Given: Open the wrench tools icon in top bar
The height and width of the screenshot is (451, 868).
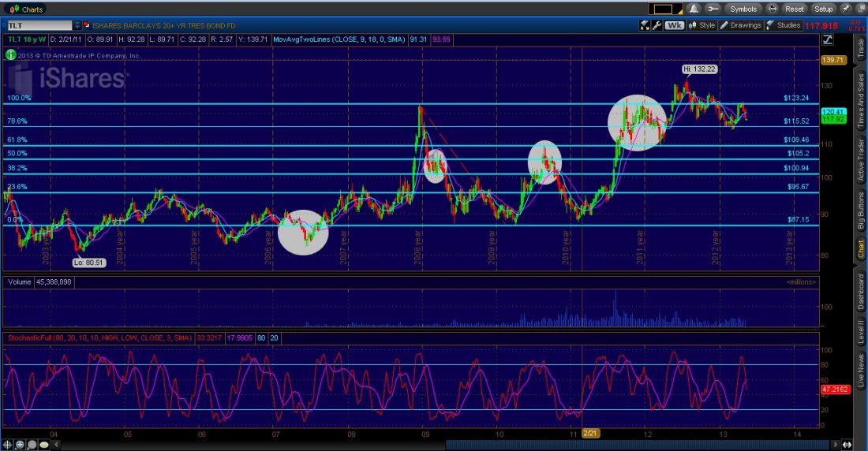Looking at the screenshot, I should pyautogui.click(x=713, y=9).
